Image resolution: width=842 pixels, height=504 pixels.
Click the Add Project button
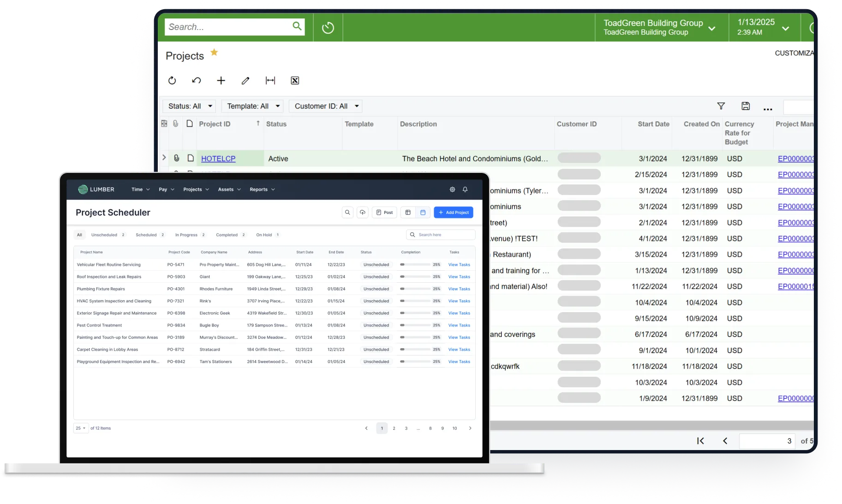(x=453, y=212)
